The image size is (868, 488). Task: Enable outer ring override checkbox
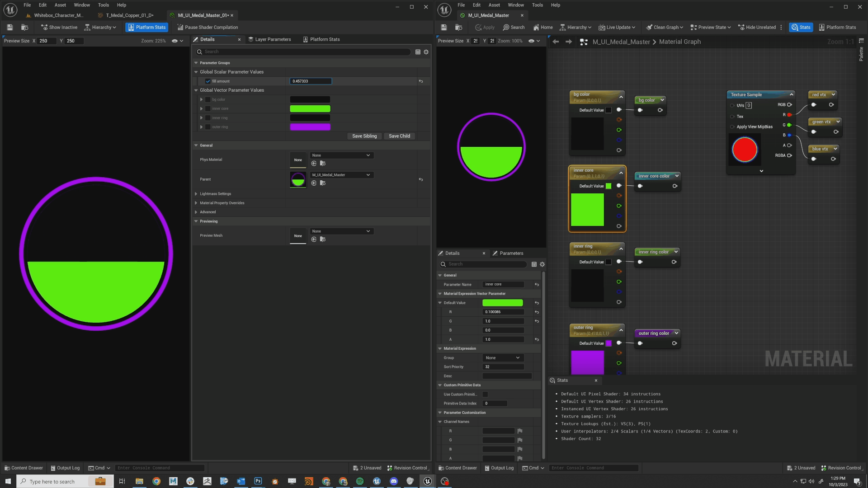(208, 127)
